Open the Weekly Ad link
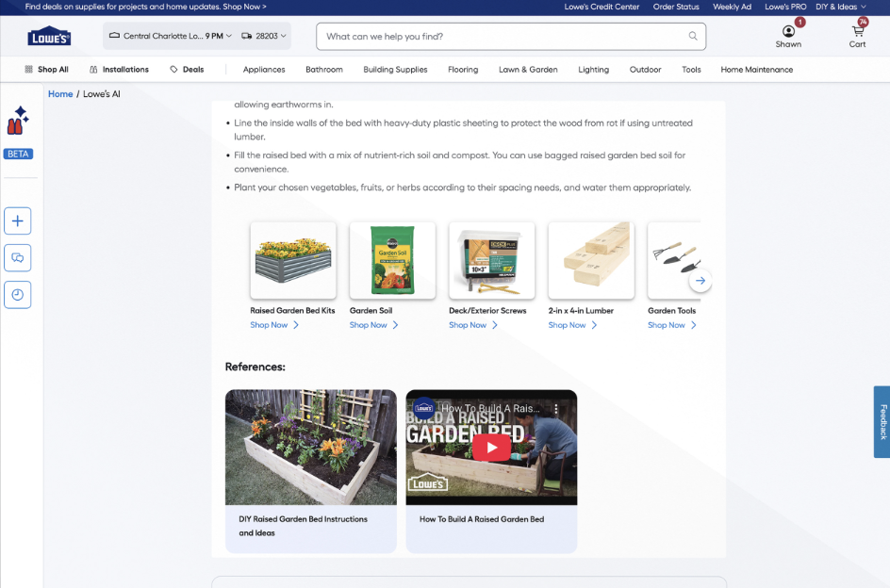Image resolution: width=890 pixels, height=588 pixels. pyautogui.click(x=733, y=7)
